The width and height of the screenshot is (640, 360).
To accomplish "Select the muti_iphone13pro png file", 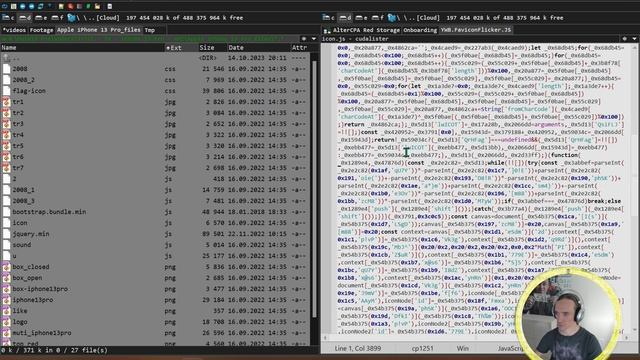I will [155, 333].
